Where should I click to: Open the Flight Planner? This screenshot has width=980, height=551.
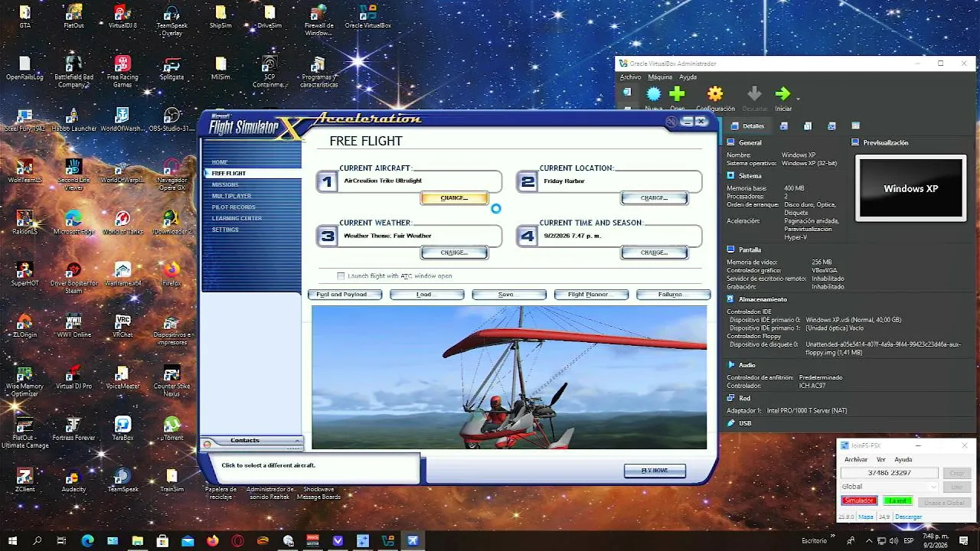(591, 295)
